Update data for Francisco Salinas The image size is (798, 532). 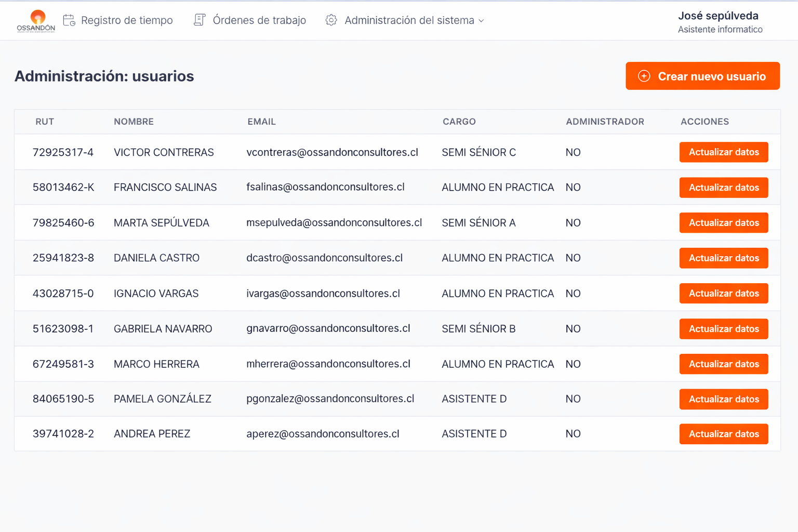724,188
